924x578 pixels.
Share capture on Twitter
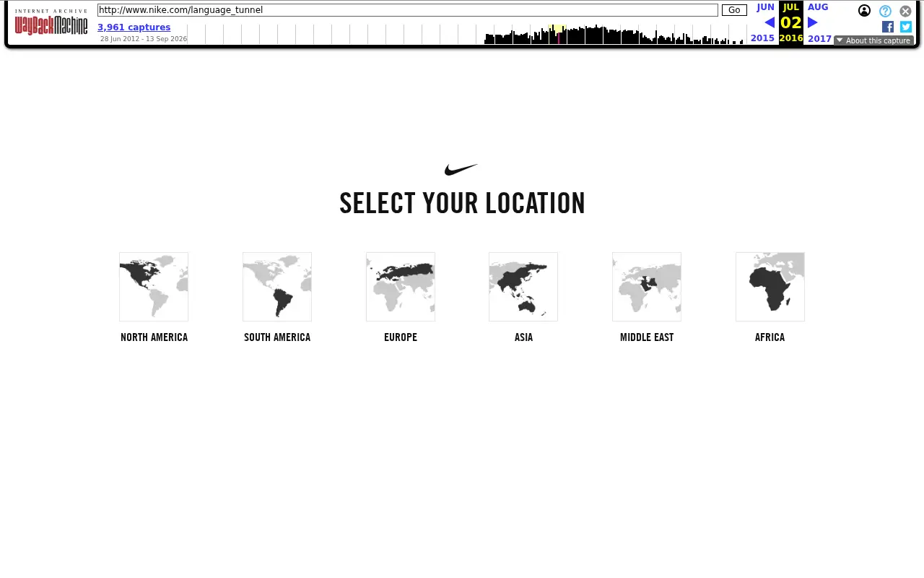(906, 27)
